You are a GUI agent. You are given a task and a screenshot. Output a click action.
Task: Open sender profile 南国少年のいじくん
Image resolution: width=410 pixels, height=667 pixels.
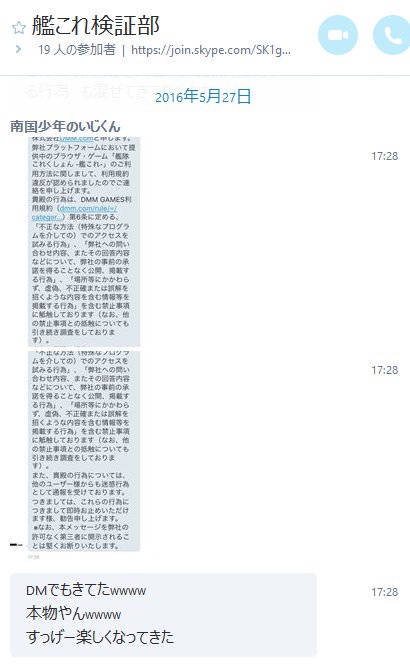(65, 126)
